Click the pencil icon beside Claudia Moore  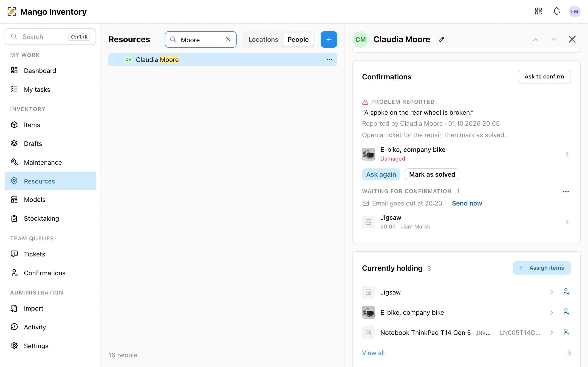click(x=441, y=39)
